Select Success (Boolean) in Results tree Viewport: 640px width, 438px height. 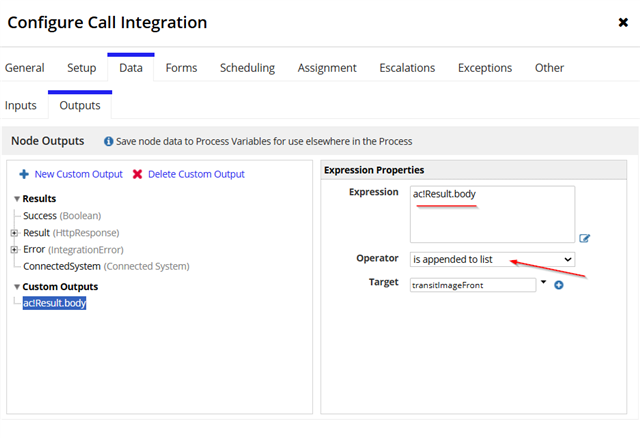pyautogui.click(x=62, y=216)
